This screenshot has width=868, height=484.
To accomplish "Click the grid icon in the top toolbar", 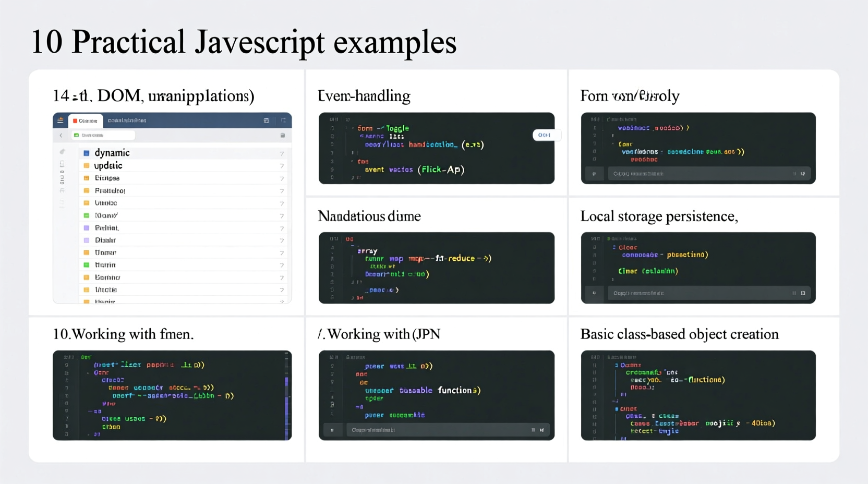I will pos(266,120).
